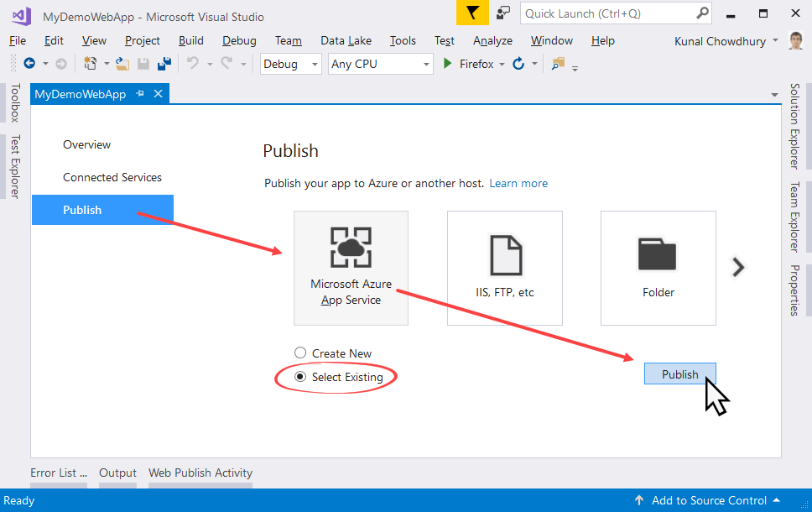Screen dimensions: 812x512
Task: Open the Window menu
Action: point(552,40)
